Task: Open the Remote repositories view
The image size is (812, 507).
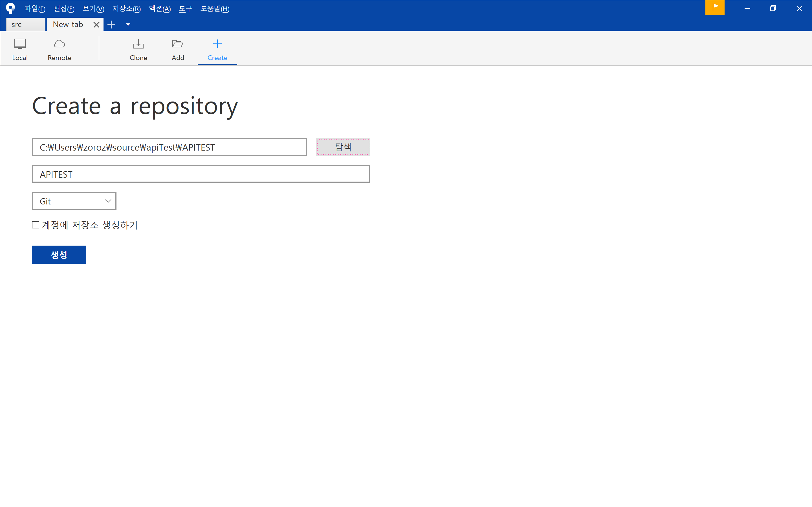Action: click(59, 49)
